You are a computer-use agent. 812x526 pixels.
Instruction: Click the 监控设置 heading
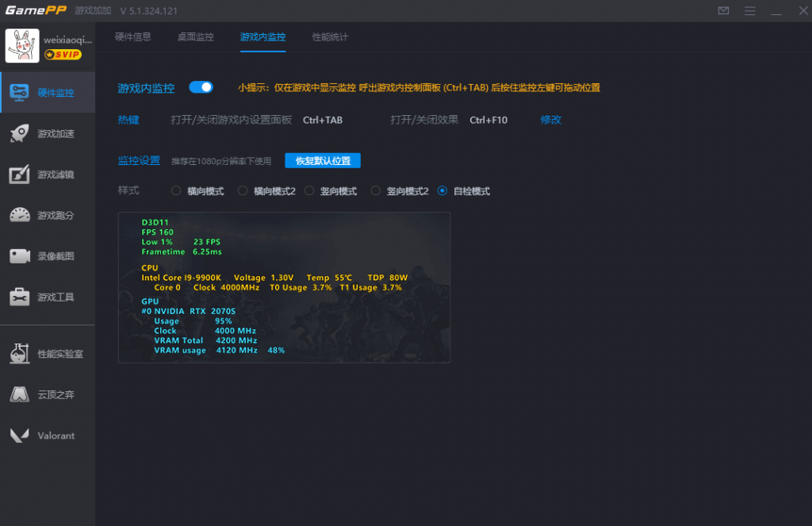(139, 160)
